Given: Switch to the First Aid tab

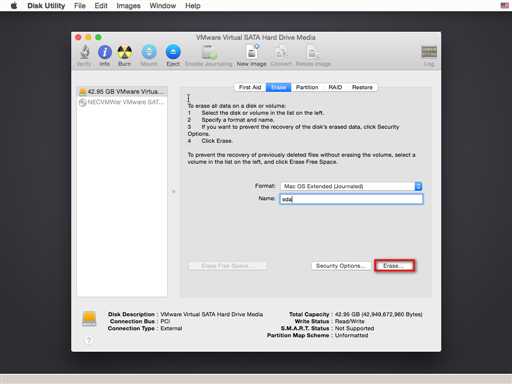Looking at the screenshot, I should tap(250, 87).
